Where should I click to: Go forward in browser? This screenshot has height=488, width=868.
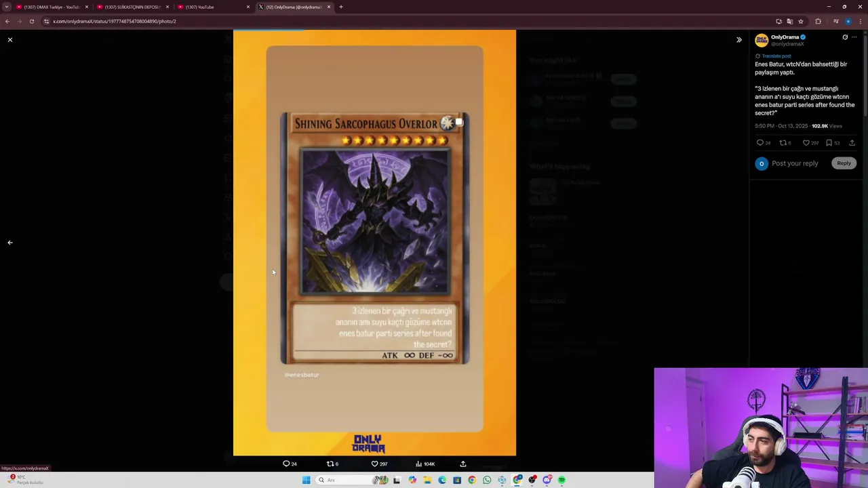20,21
